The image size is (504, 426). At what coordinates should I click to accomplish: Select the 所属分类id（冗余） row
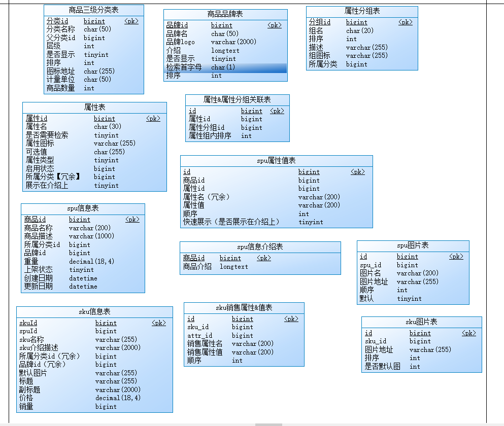coord(94,357)
